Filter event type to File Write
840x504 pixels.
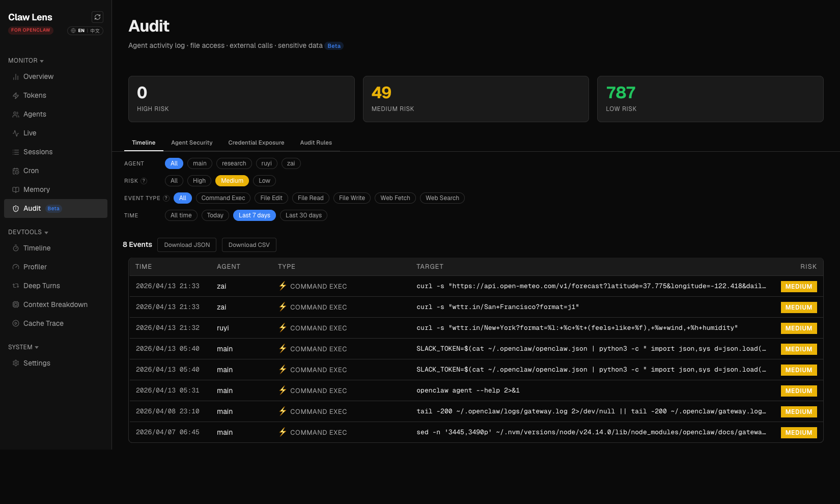click(352, 198)
